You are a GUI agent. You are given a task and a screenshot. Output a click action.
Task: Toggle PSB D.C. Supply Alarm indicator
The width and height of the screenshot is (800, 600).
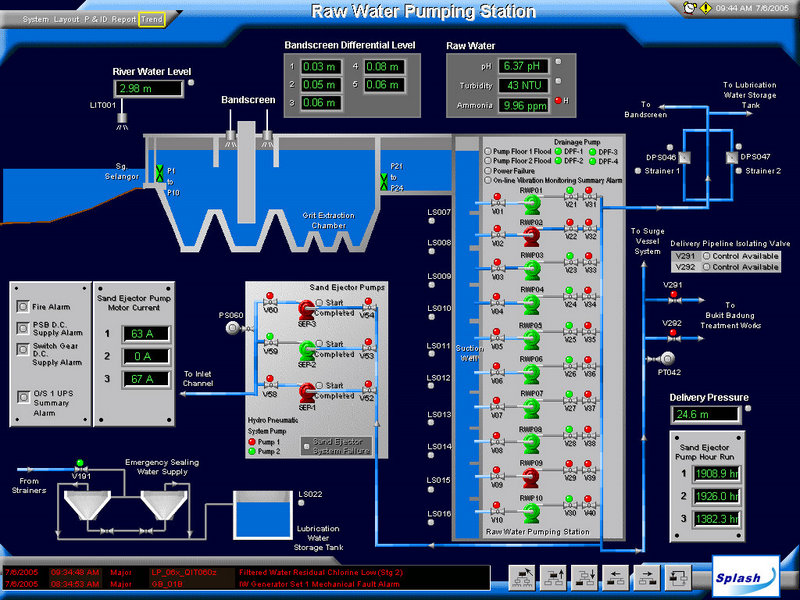[x=22, y=328]
